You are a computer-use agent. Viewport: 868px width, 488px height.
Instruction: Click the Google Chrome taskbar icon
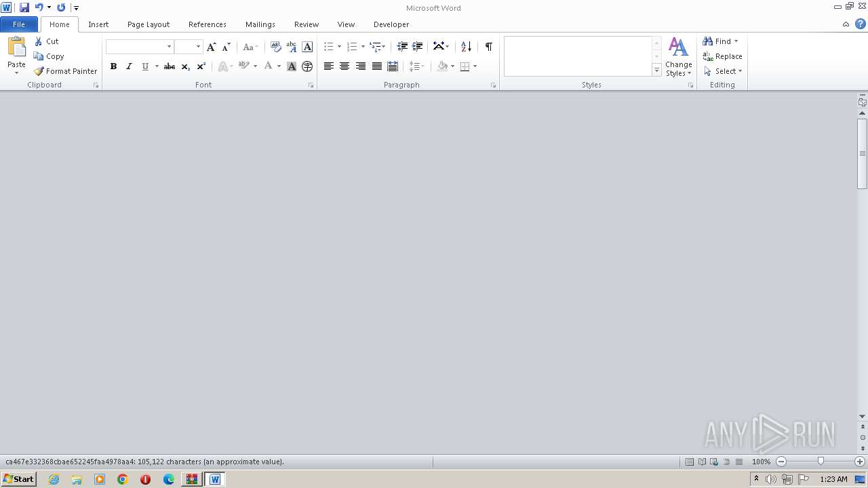pos(123,479)
